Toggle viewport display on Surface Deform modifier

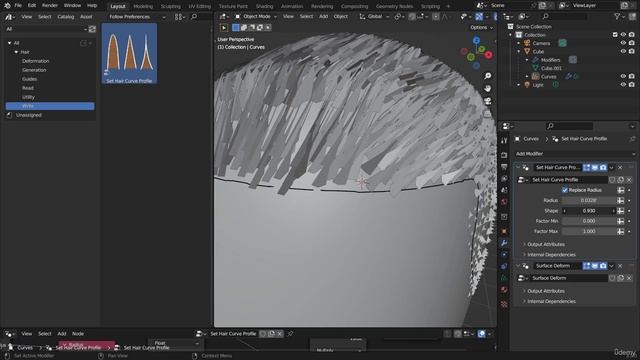pos(595,266)
